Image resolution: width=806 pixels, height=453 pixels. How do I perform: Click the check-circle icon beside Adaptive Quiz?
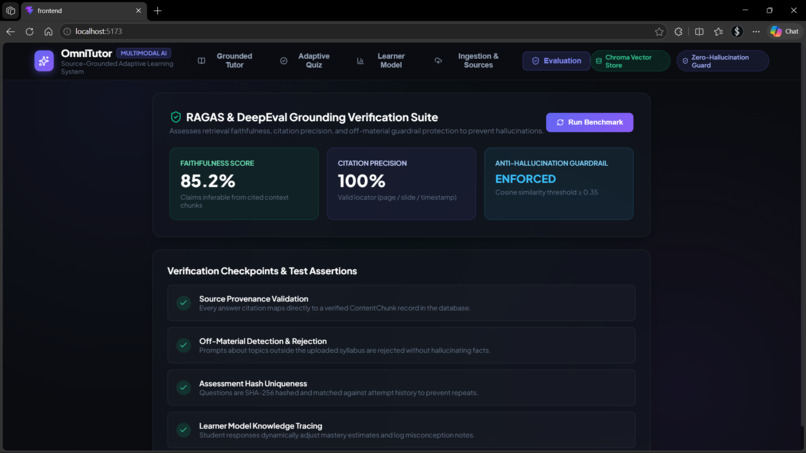click(x=283, y=61)
